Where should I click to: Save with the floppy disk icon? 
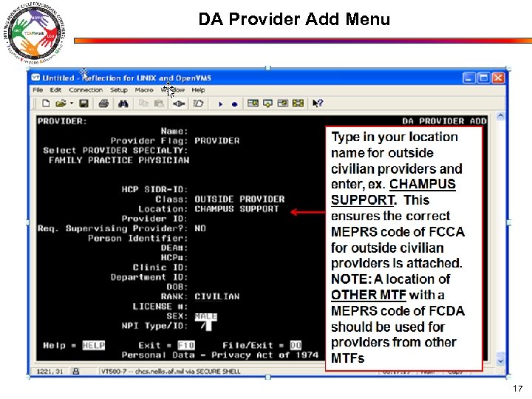tap(83, 103)
